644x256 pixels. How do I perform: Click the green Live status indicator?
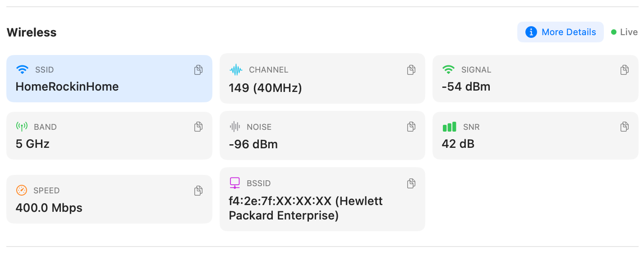point(614,32)
